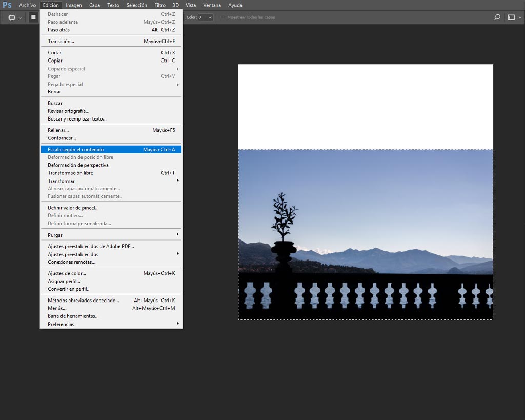Choose Paso atrás from the menu
This screenshot has height=420, width=525.
pos(111,30)
